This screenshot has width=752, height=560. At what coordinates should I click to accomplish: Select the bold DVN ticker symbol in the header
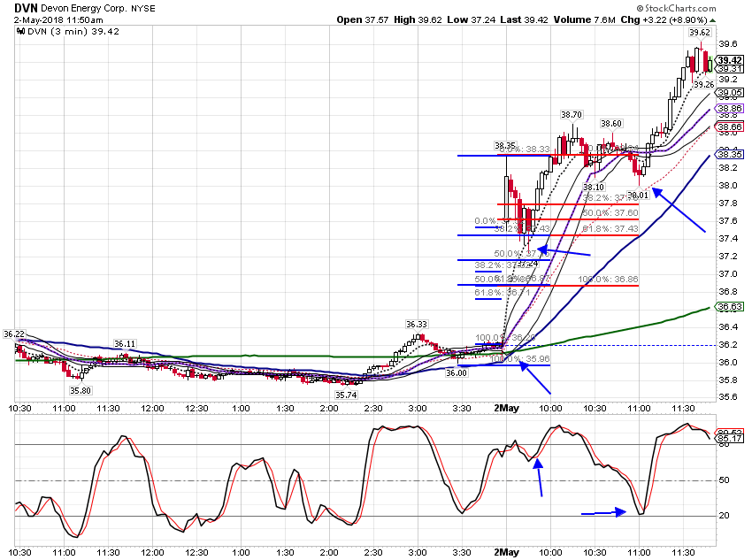click(x=26, y=8)
